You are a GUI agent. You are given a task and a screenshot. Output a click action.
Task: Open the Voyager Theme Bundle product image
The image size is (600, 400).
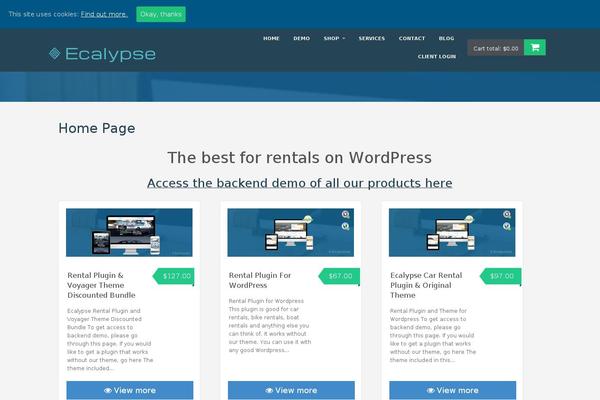point(129,232)
